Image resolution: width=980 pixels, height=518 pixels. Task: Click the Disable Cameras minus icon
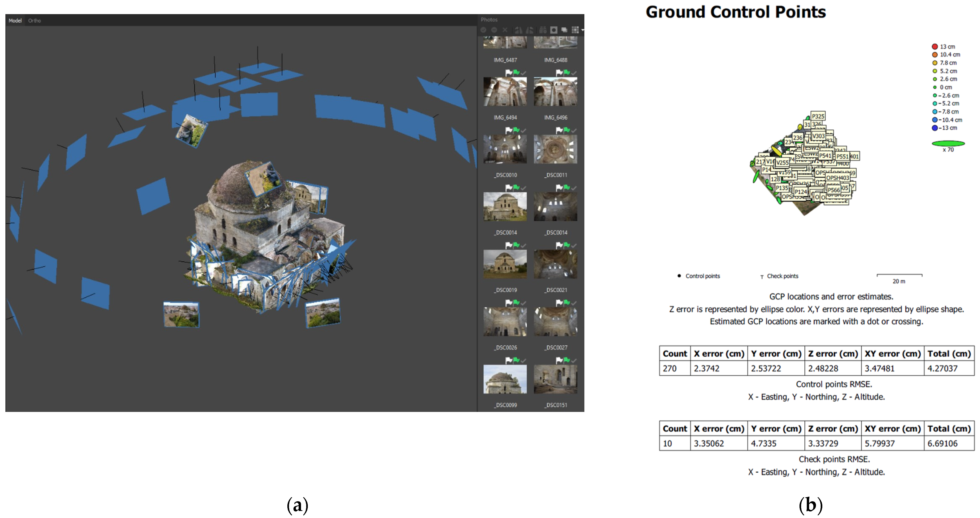click(x=494, y=30)
